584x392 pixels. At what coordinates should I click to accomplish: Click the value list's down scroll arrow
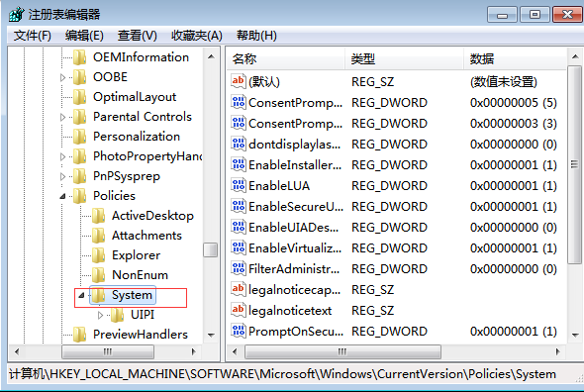(x=575, y=335)
